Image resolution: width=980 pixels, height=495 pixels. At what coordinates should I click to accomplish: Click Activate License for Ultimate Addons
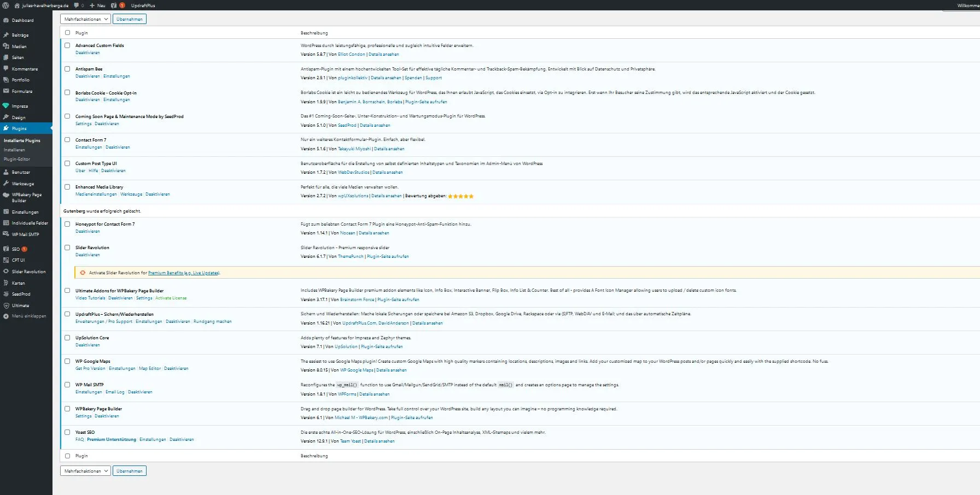[x=171, y=298]
